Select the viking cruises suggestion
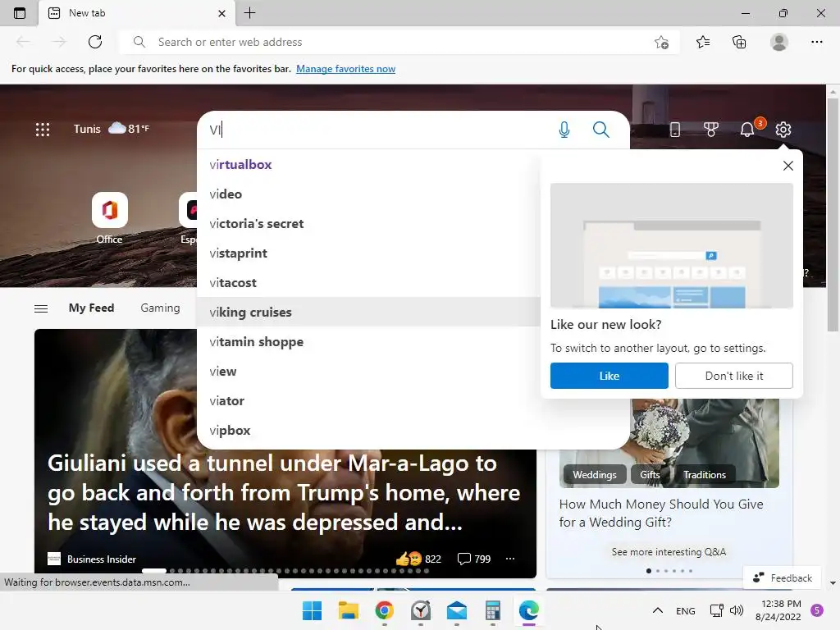This screenshot has height=630, width=840. (368, 312)
